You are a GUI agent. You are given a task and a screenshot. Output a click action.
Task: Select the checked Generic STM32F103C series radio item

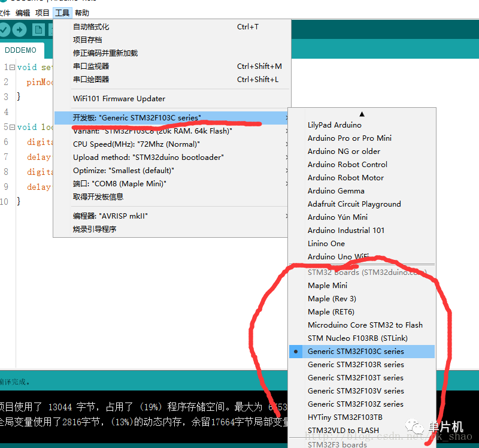pyautogui.click(x=362, y=352)
